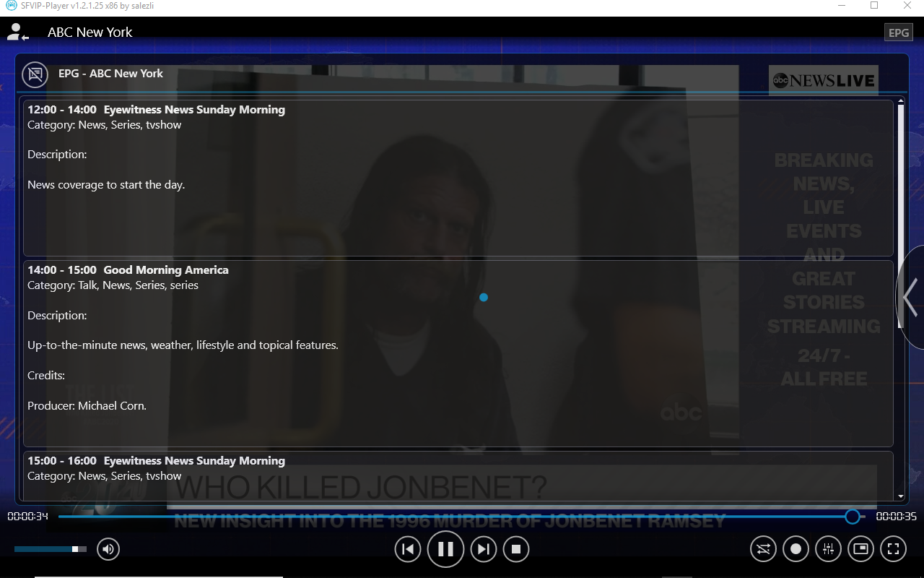Select 12:00 - 14:00 Eyewitness News Sunday Morning entry

(x=458, y=176)
